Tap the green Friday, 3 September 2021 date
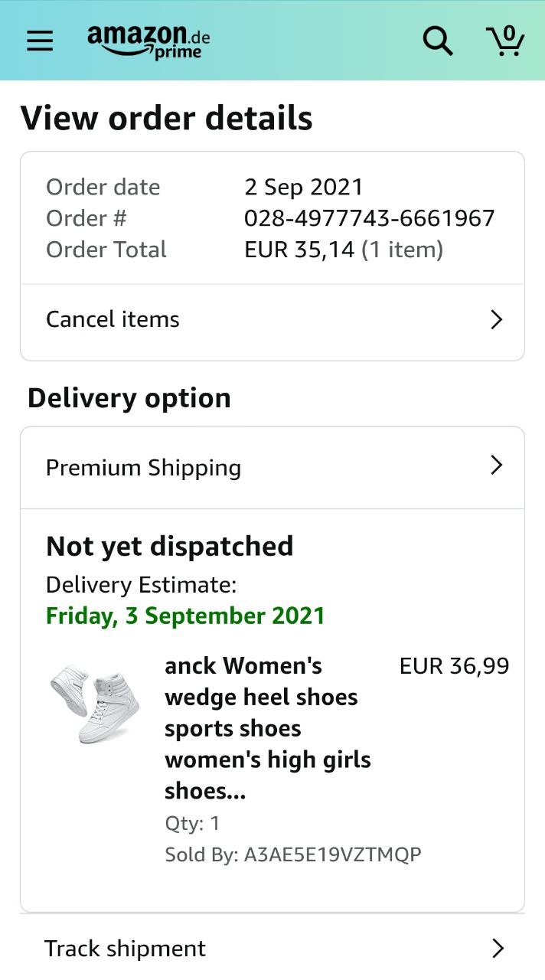545x980 pixels. tap(185, 616)
